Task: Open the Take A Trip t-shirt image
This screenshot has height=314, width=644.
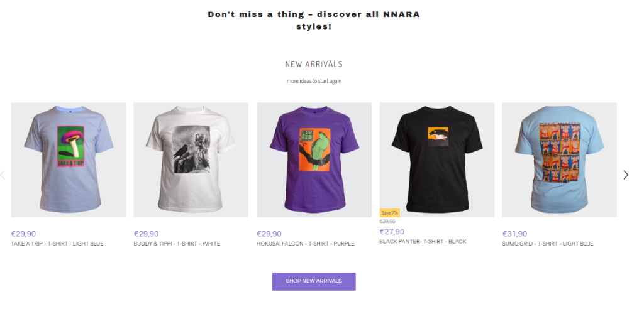Action: coord(69,160)
